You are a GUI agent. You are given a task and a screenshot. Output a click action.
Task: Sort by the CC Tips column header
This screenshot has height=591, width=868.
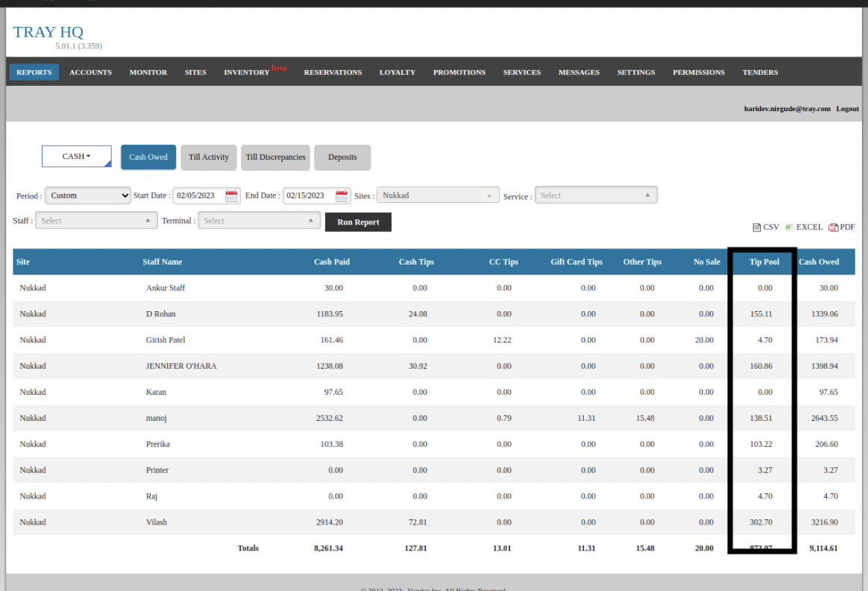(x=503, y=261)
